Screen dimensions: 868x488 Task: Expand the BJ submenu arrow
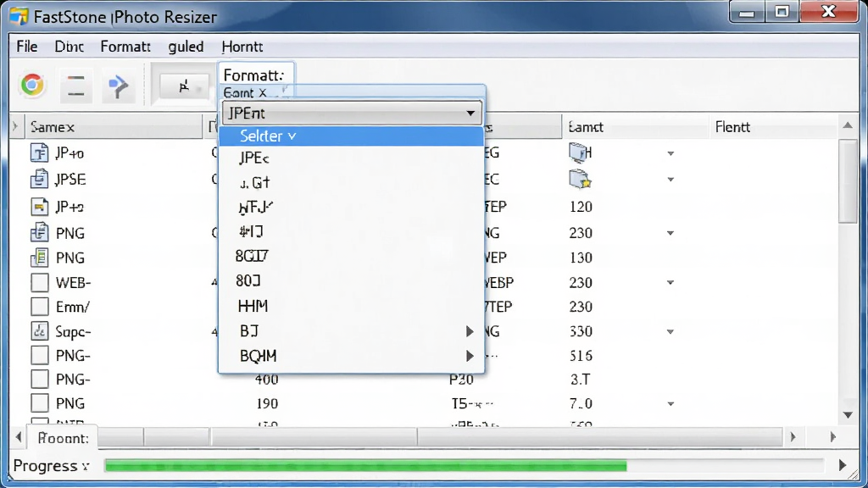tap(470, 331)
